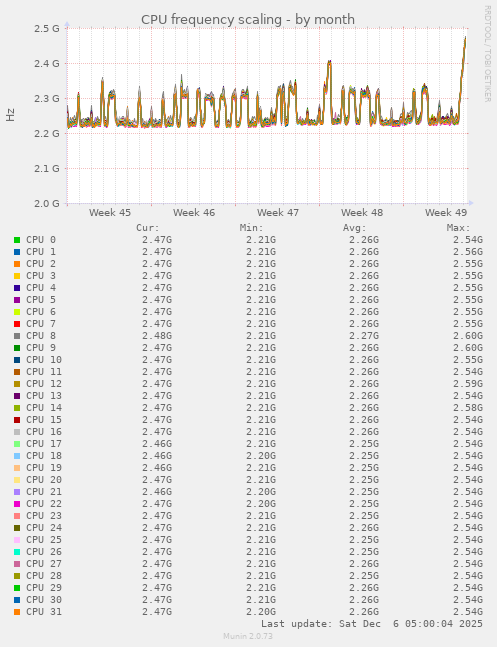Click the chart title 'CPU frequency scaling - by month'
This screenshot has height=647, width=497.
pyautogui.click(x=248, y=19)
